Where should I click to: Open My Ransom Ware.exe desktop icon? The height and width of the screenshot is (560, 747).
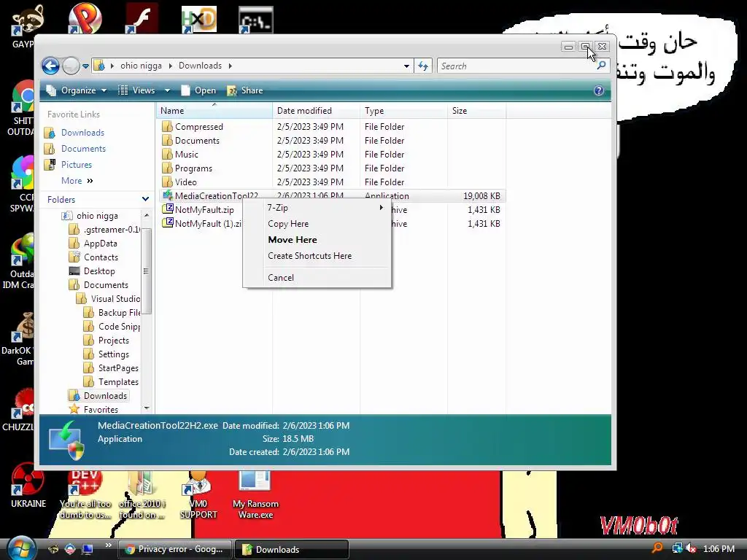[x=255, y=495]
